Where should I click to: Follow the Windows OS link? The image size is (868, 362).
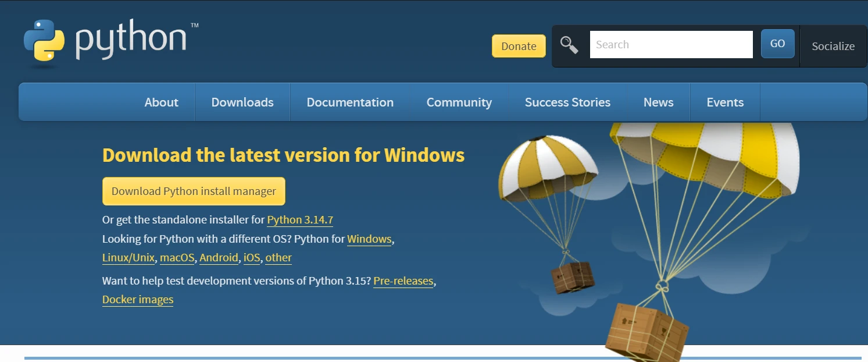click(369, 239)
